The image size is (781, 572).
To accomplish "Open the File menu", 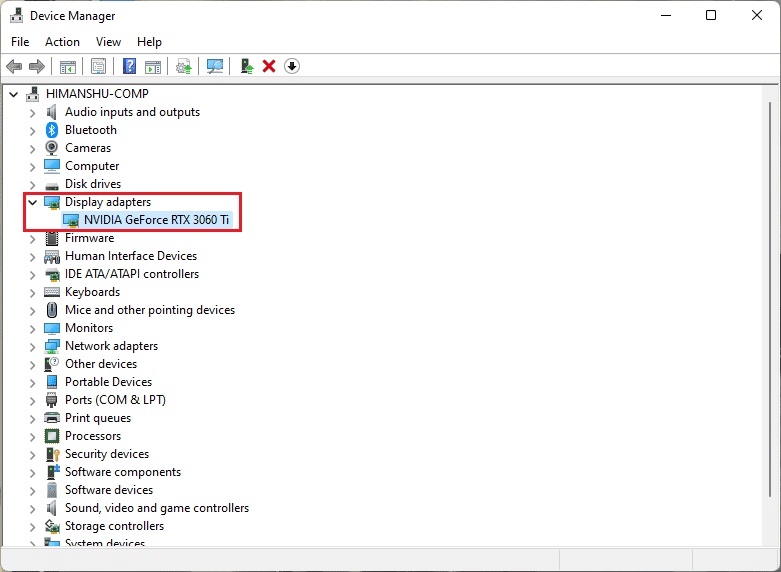I will point(20,42).
